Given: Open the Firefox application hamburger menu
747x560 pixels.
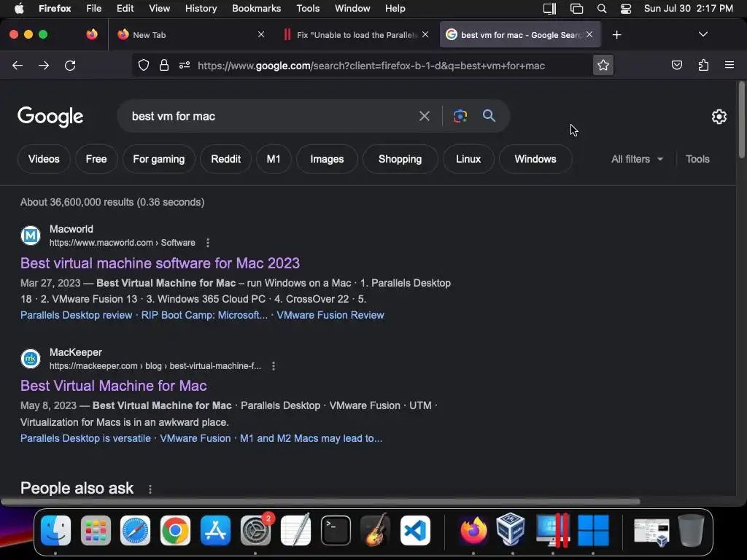Looking at the screenshot, I should [x=729, y=65].
